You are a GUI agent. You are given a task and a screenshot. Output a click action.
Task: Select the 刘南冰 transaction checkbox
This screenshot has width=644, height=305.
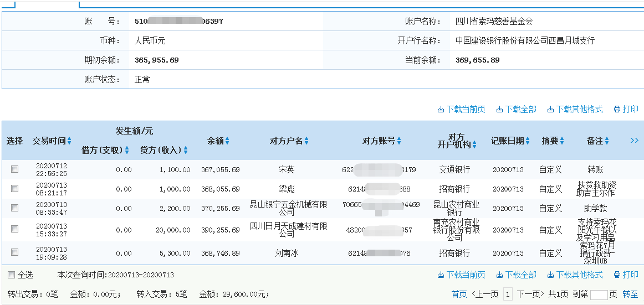click(x=15, y=252)
